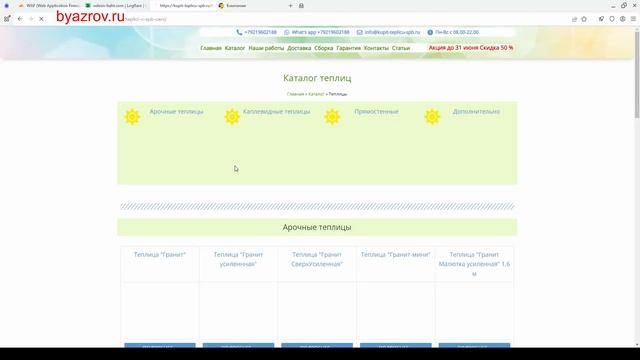Open the browser hamburger menu
The image size is (640, 360).
(633, 19)
